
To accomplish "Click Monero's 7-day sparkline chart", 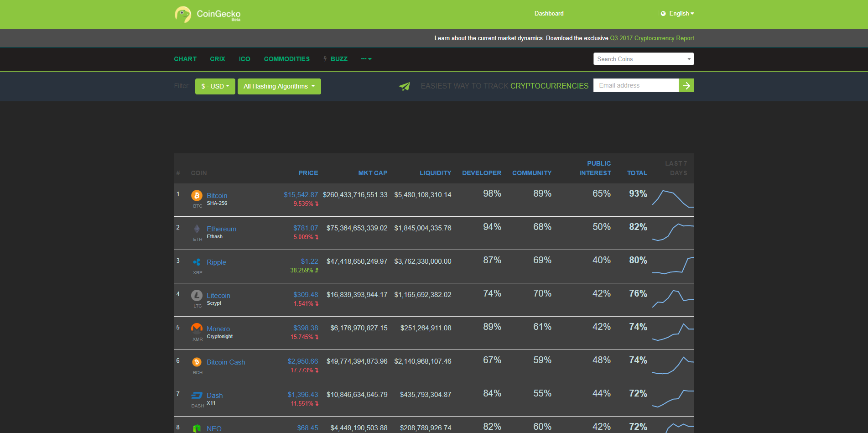I will 673,332.
